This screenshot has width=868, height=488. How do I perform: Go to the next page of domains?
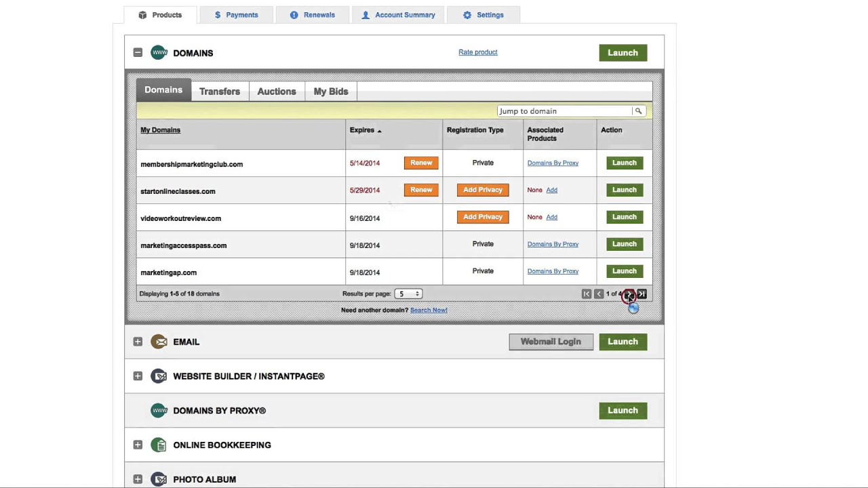click(x=629, y=293)
